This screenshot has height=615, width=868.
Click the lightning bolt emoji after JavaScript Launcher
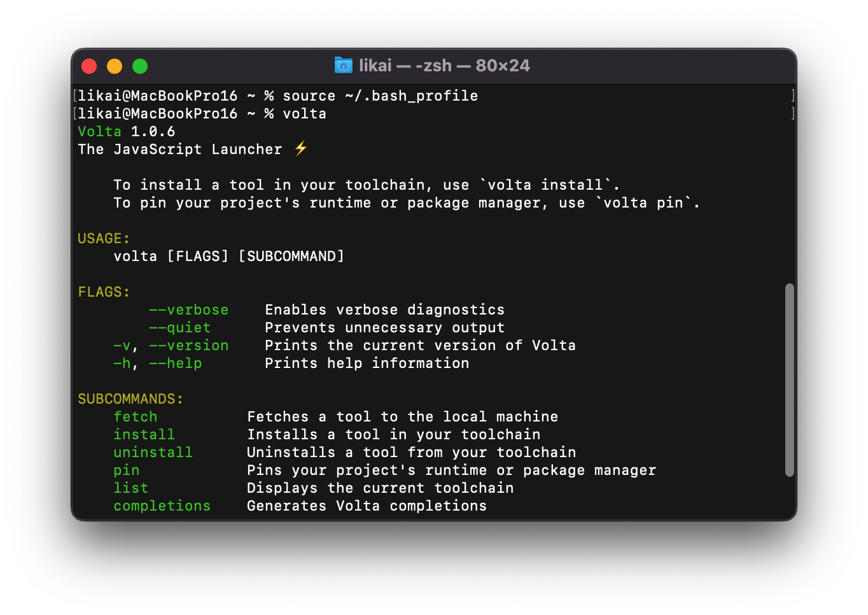[x=300, y=148]
